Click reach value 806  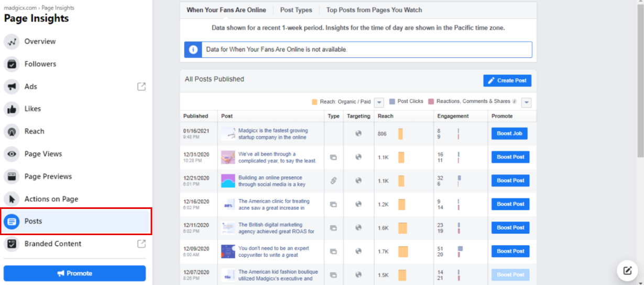point(382,134)
